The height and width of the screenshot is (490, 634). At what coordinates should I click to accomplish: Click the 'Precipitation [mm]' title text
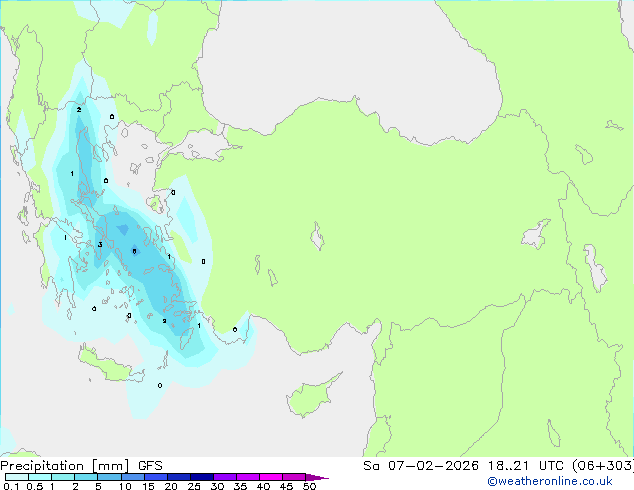click(65, 466)
